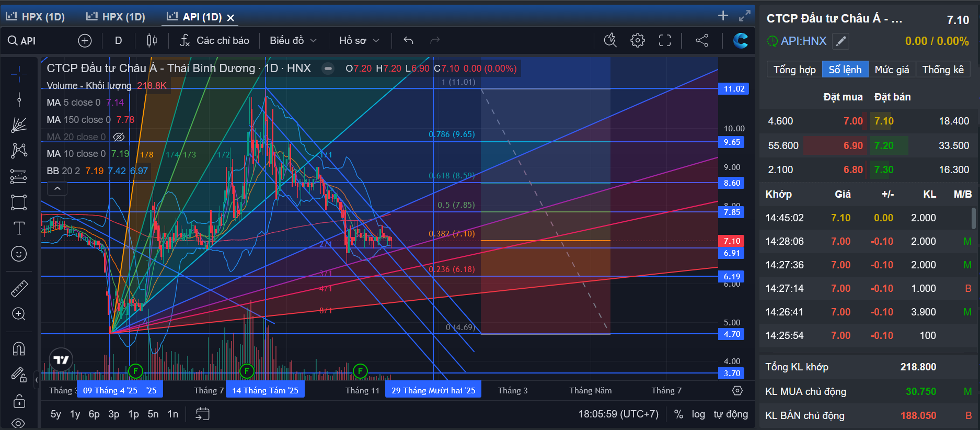Open the time axis settings gear
The height and width of the screenshot is (430, 980).
point(737,391)
